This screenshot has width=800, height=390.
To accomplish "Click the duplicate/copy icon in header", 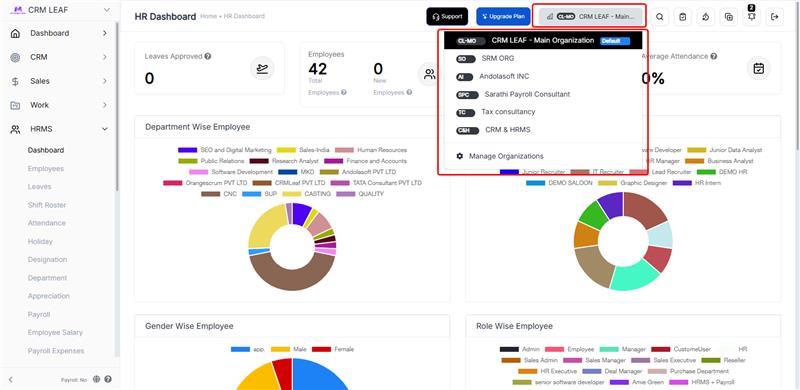I will pos(729,17).
